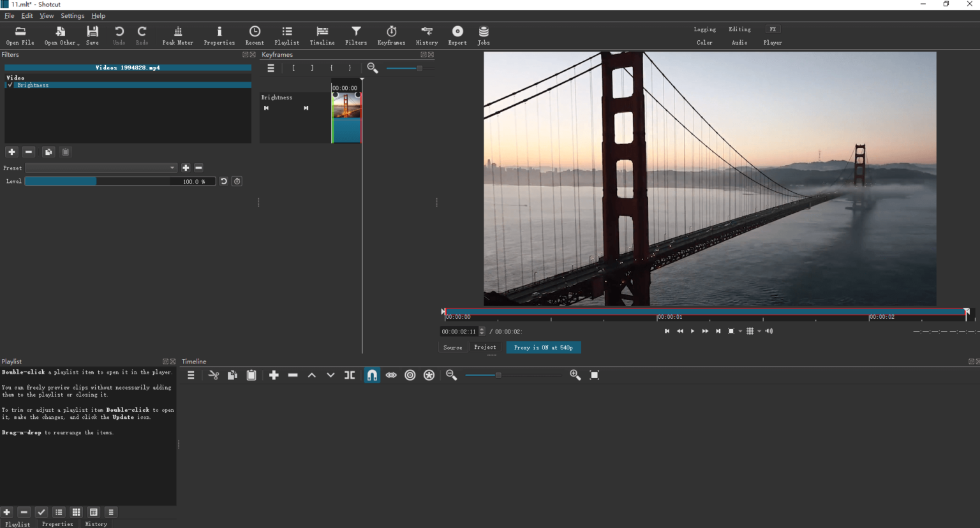This screenshot has width=980, height=528.
Task: Skip to the start of the clip
Action: coord(667,331)
